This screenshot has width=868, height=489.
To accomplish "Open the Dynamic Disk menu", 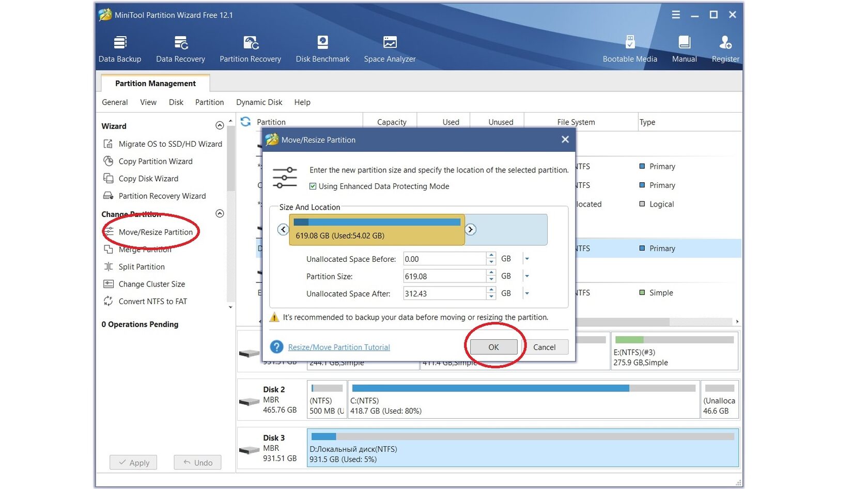I will [259, 102].
